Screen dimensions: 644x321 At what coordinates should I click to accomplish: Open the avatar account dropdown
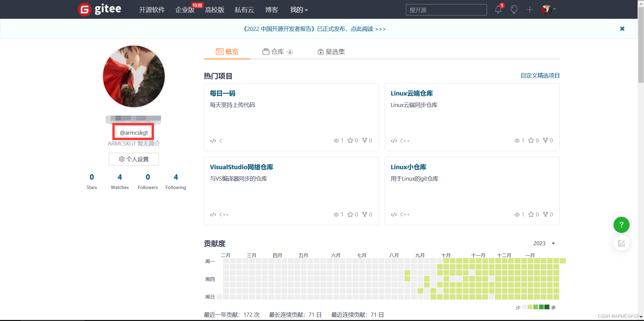pyautogui.click(x=547, y=9)
